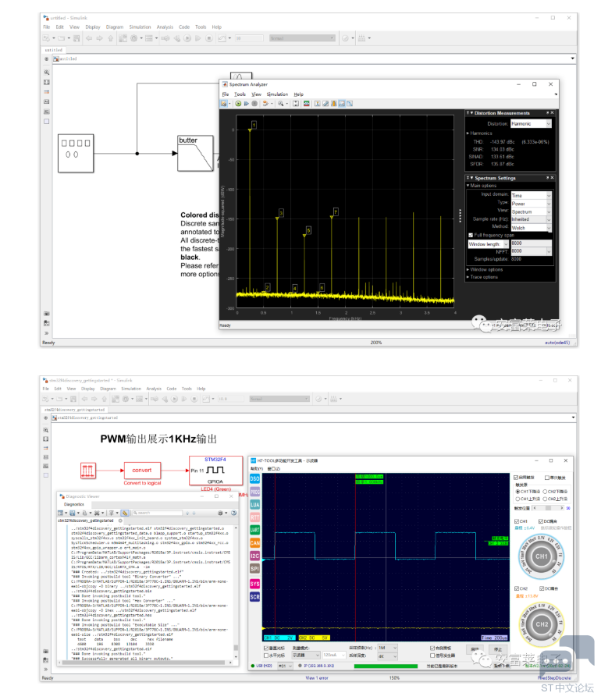
Task: Open the Input domain dropdown
Action: tap(531, 196)
